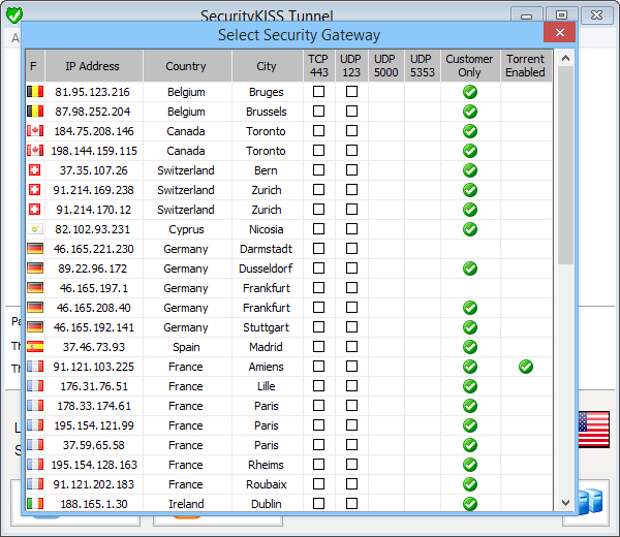Image resolution: width=620 pixels, height=537 pixels.
Task: Click France flag for 176.31.76.51
Action: click(x=35, y=386)
